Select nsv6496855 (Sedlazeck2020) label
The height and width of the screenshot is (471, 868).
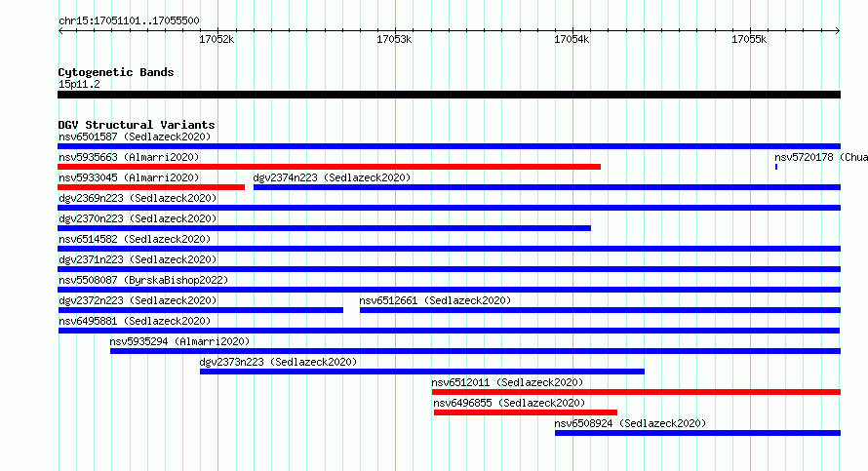[509, 403]
